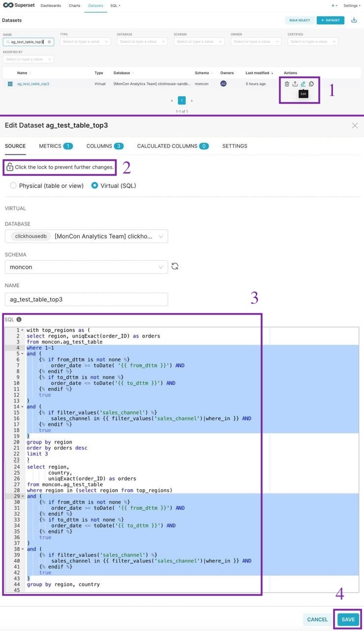This screenshot has height=631, width=364.
Task: Open the ag_test_table_top3 dataset link
Action: pos(33,84)
